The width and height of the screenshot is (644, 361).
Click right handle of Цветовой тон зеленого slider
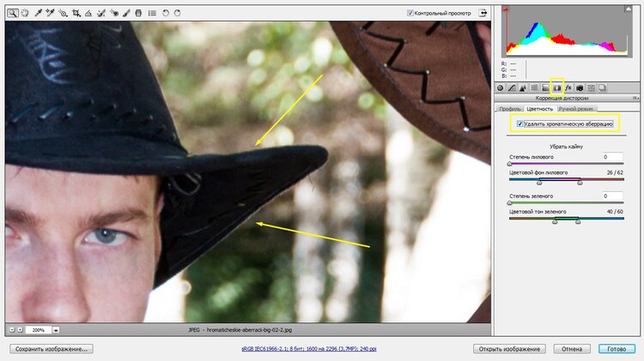pos(578,220)
